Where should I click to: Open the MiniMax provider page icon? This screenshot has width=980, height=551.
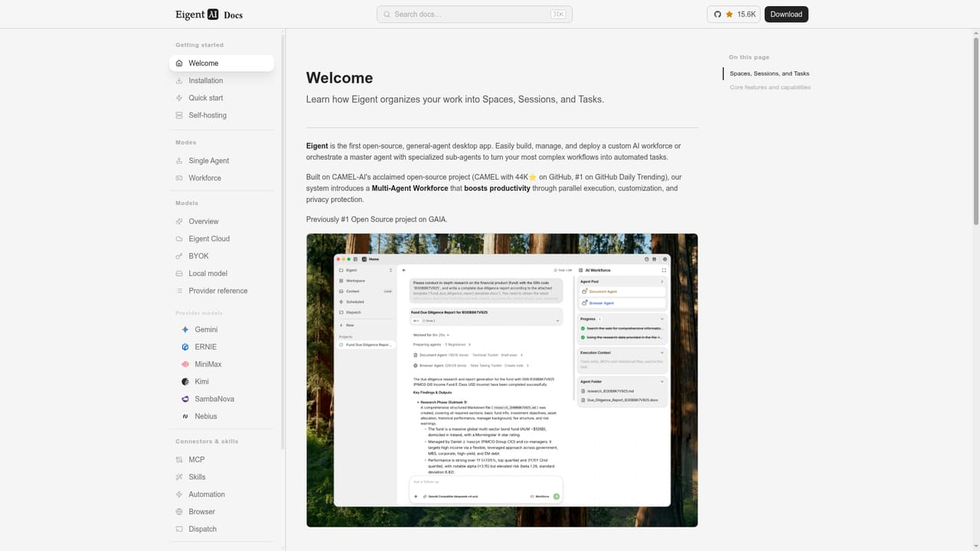tap(185, 364)
